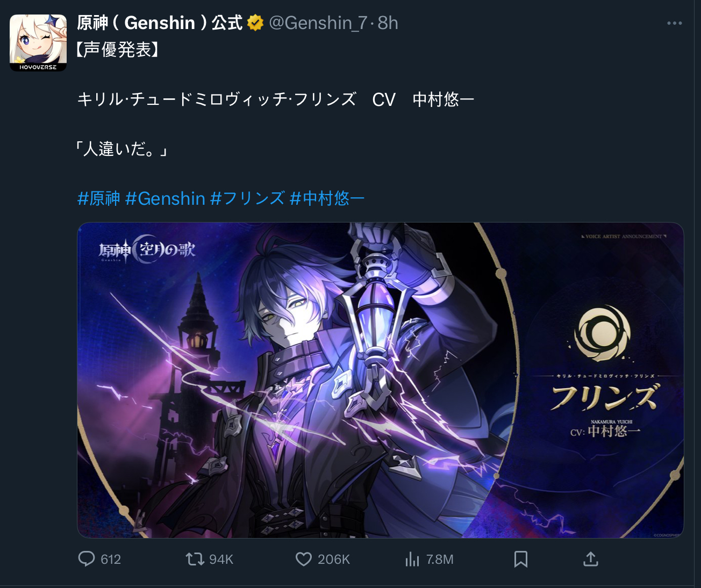The image size is (701, 588).
Task: Click the 206K likes count
Action: point(333,560)
